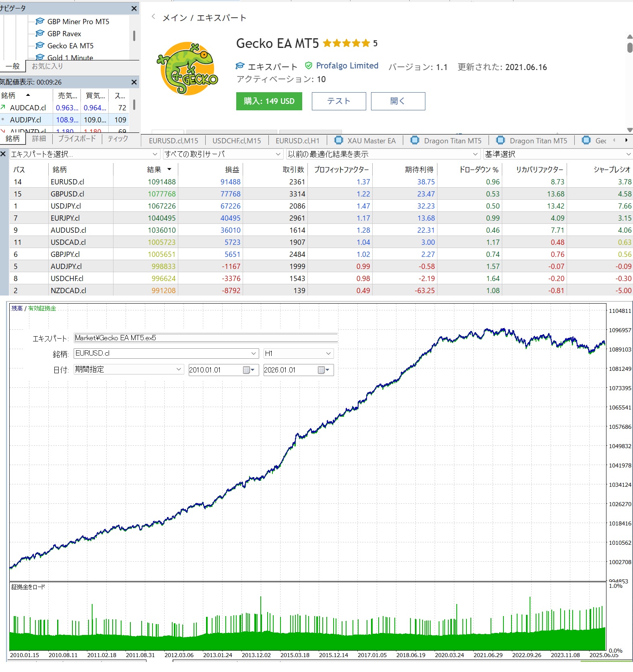Select the GBPUSD.cl result row

click(x=321, y=194)
